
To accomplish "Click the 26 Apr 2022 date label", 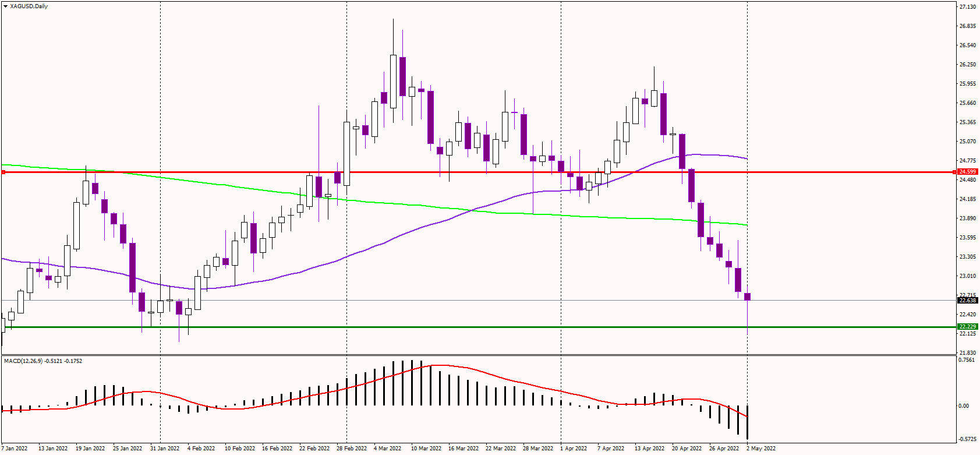I will [724, 449].
